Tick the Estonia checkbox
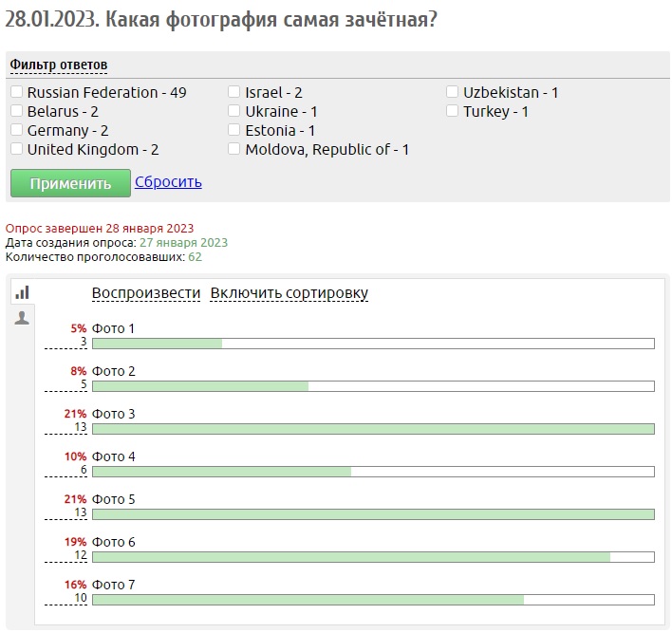This screenshot has height=633, width=672. (234, 131)
